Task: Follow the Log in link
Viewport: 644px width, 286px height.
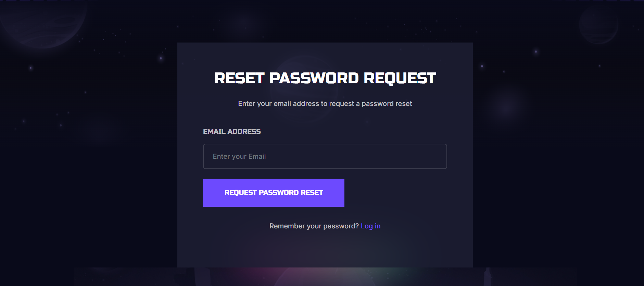Action: [x=370, y=226]
